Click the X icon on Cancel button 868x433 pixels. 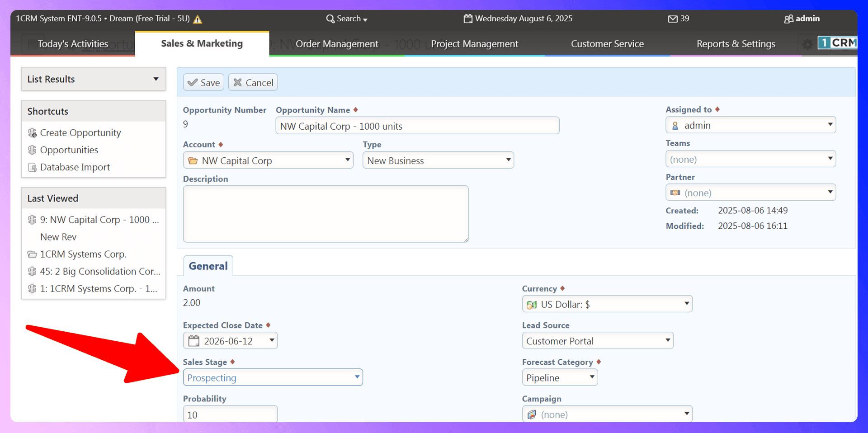238,83
